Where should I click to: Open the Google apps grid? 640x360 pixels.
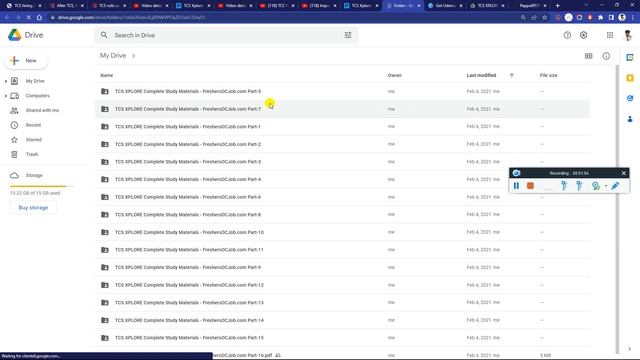[x=610, y=35]
